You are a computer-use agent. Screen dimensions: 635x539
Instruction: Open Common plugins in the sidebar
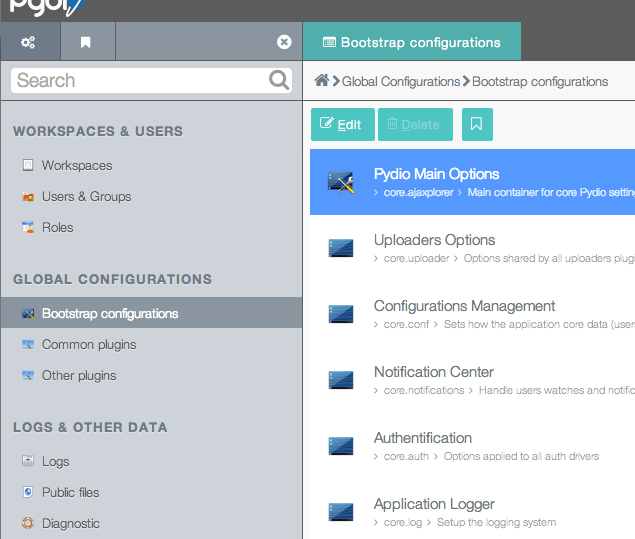click(x=89, y=345)
